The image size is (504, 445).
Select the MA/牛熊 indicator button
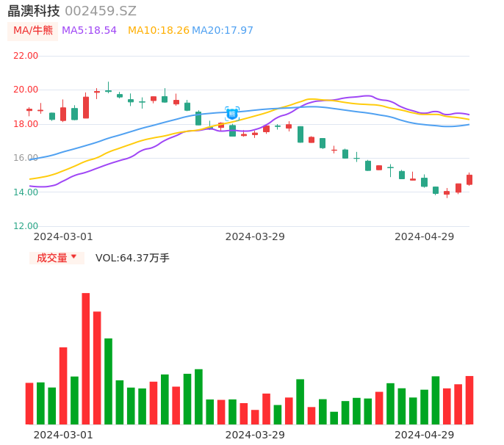[x=33, y=31]
